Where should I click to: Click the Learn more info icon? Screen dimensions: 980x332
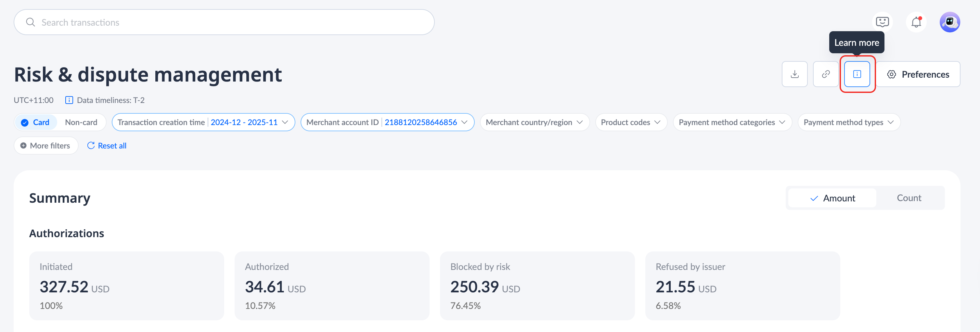857,74
